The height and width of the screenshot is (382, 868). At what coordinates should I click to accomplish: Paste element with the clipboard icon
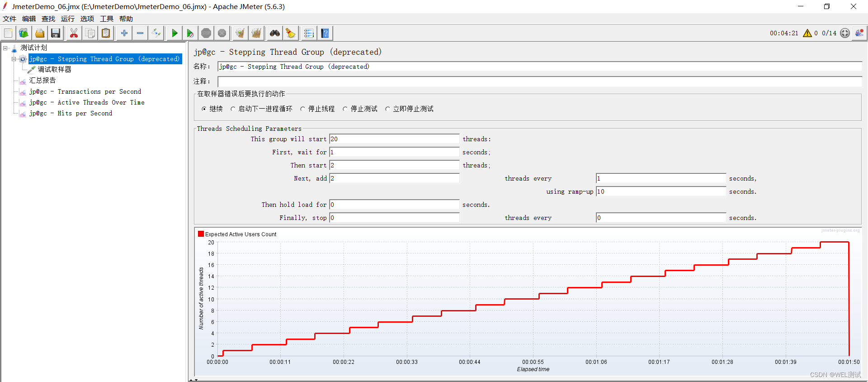(x=106, y=33)
